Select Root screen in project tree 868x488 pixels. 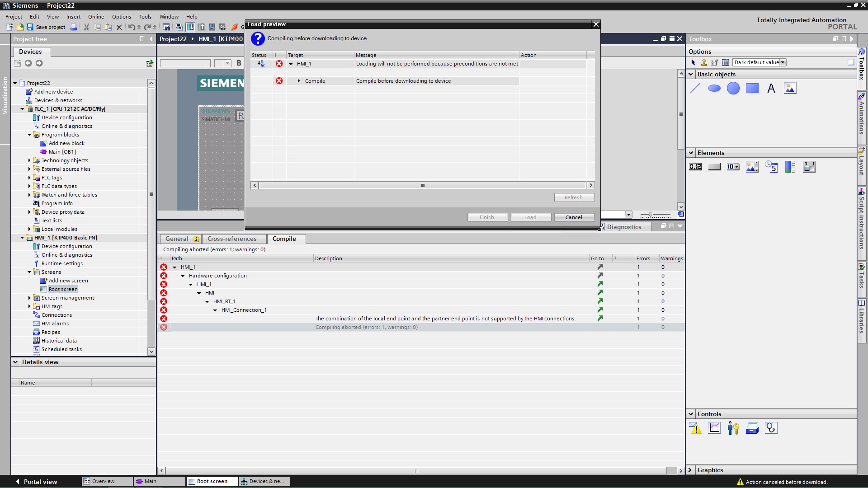tap(63, 289)
